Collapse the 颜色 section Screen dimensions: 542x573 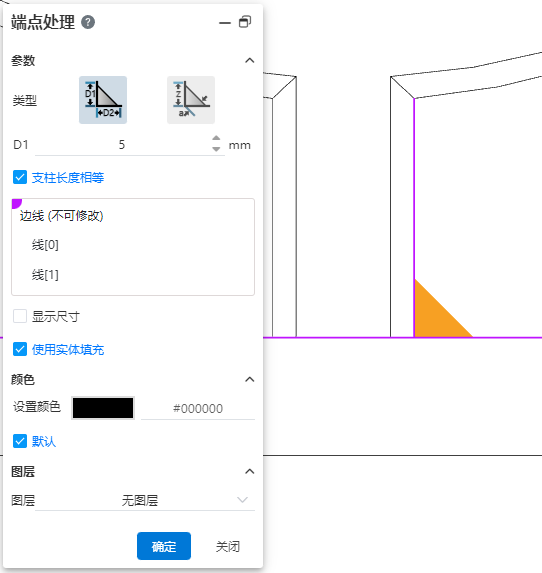coord(250,379)
